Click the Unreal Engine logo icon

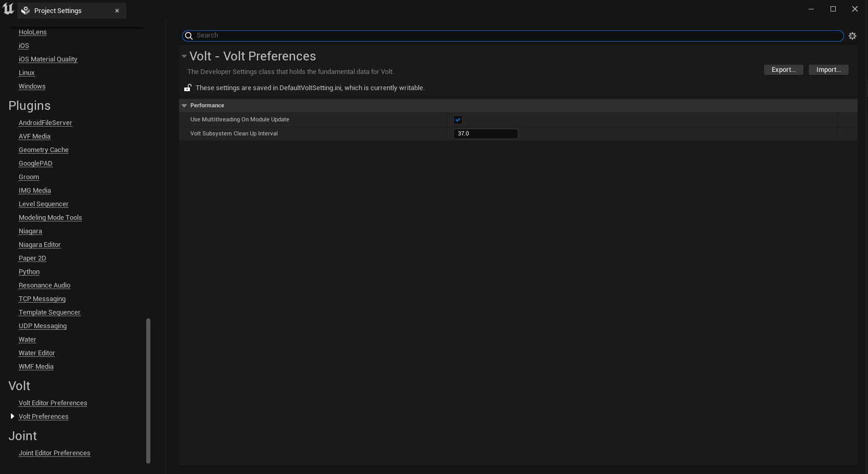pos(8,9)
